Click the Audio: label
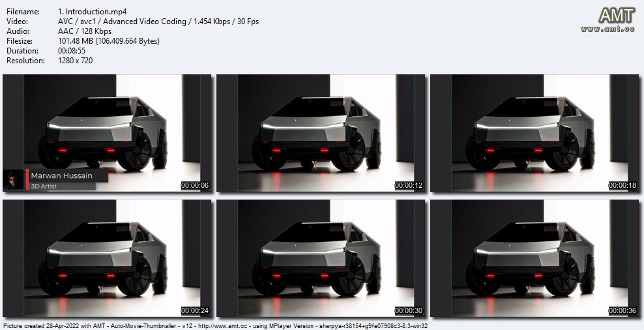The image size is (644, 330). pyautogui.click(x=18, y=31)
